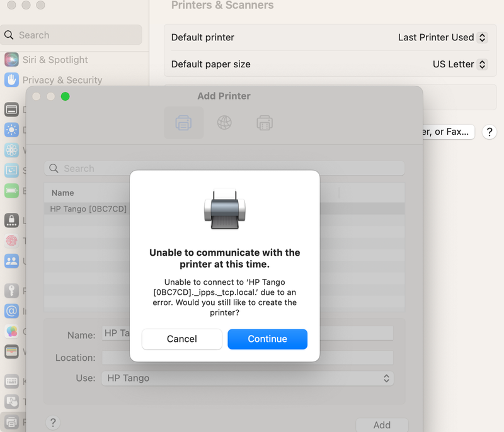The height and width of the screenshot is (432, 504).
Task: Select the default printers tab icon
Action: point(183,123)
